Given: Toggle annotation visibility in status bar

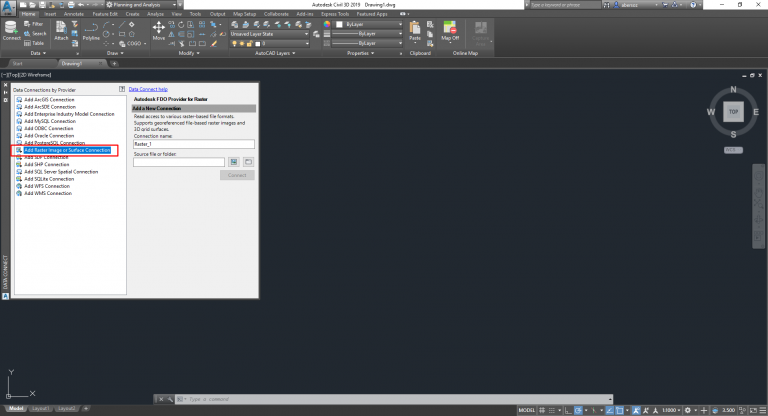Looking at the screenshot, I should click(636, 410).
